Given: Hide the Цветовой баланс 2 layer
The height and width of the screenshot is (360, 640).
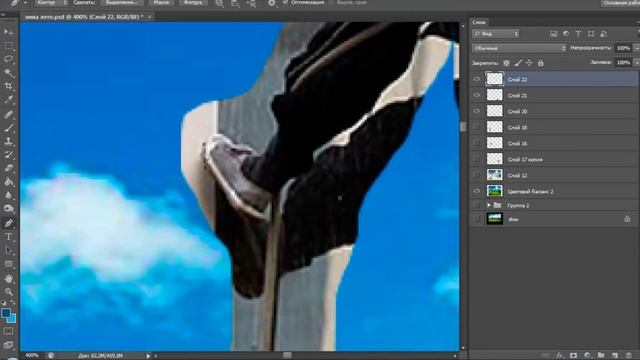Looking at the screenshot, I should pos(476,191).
